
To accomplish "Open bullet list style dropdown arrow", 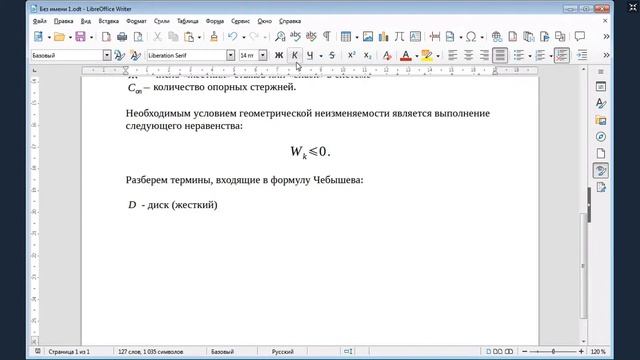I will click(x=529, y=56).
